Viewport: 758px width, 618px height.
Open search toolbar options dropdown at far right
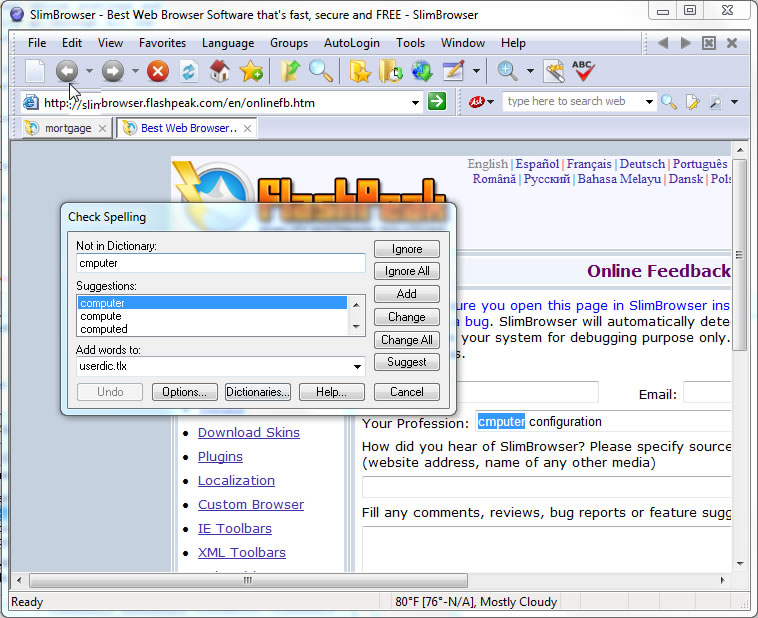734,102
